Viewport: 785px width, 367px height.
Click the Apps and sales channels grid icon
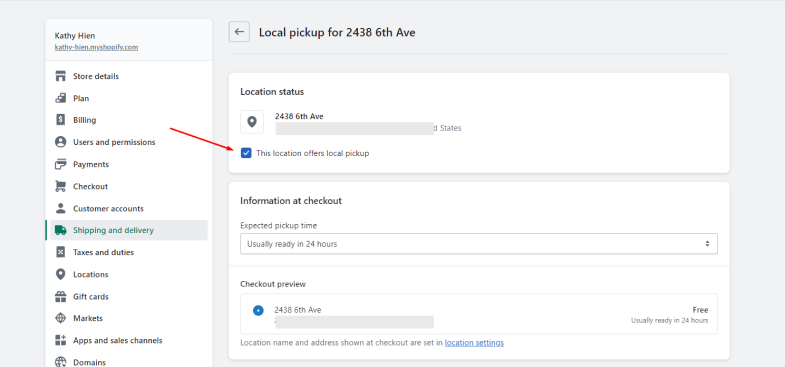[x=61, y=340]
